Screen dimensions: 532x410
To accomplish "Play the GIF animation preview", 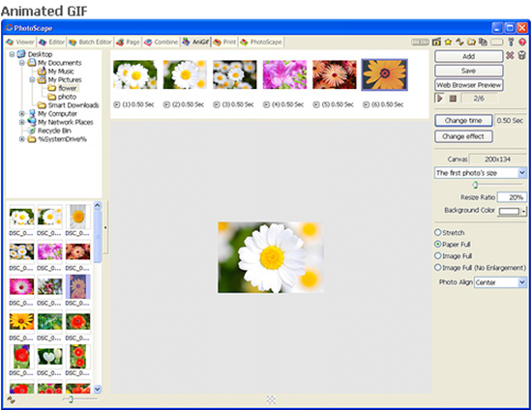I will click(x=440, y=99).
